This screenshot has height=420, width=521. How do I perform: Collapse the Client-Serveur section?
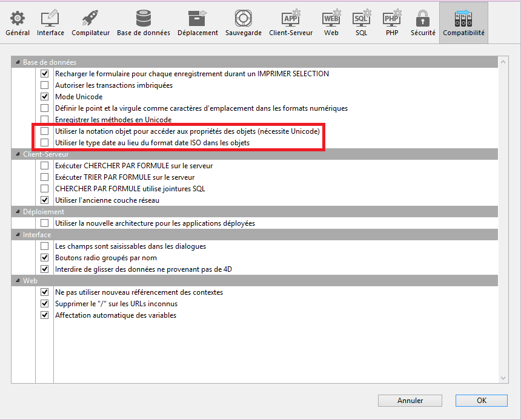(x=18, y=154)
